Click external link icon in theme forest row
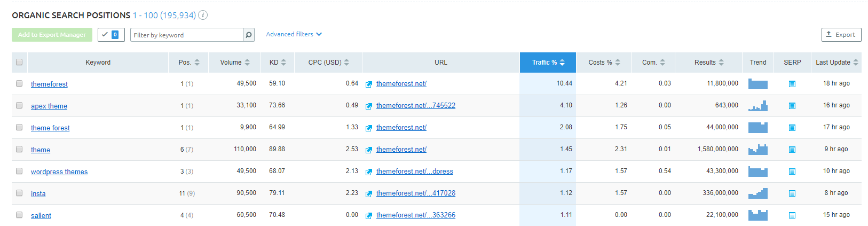 369,128
